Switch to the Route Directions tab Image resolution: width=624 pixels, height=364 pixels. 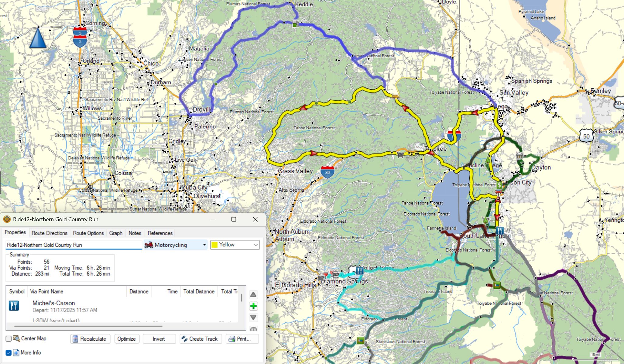(x=50, y=233)
